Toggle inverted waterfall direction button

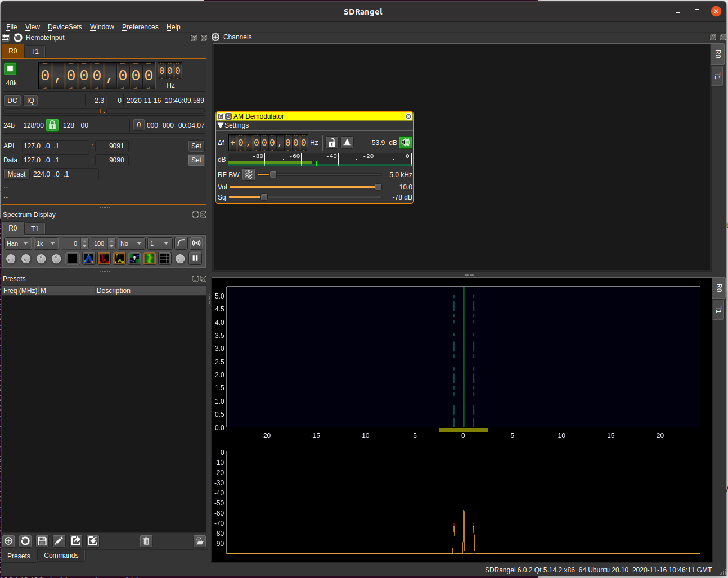click(134, 259)
